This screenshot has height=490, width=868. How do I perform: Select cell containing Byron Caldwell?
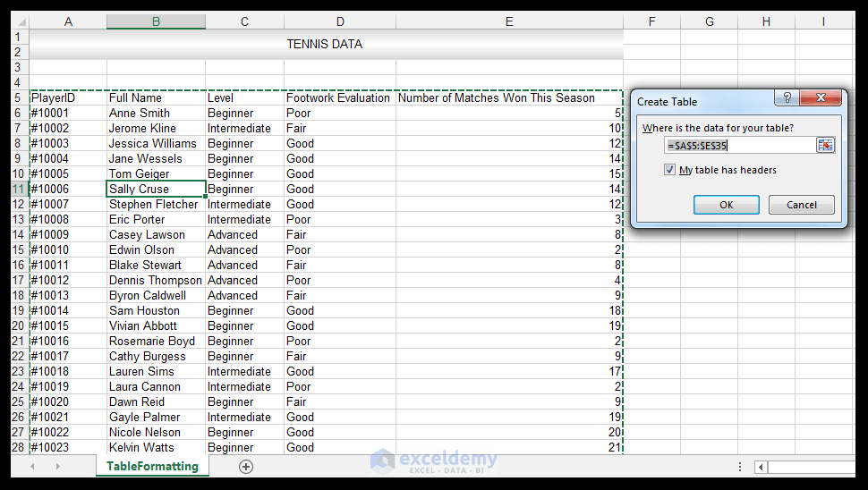(x=156, y=295)
